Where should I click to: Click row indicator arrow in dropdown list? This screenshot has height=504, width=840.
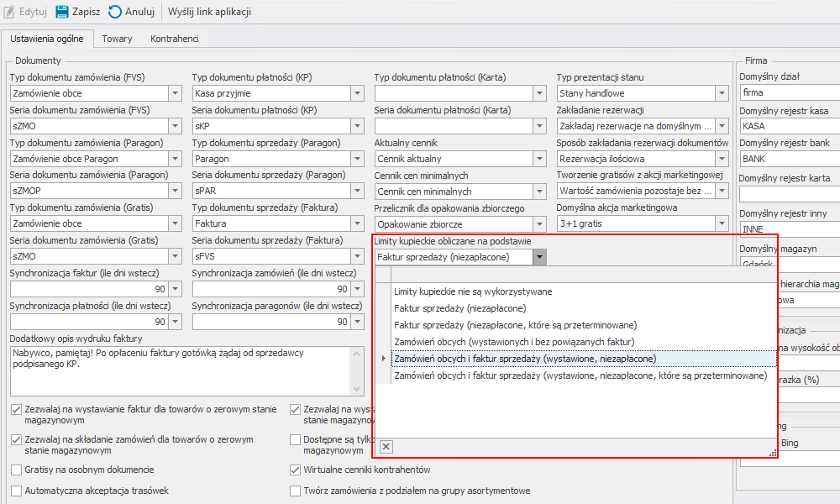[384, 359]
